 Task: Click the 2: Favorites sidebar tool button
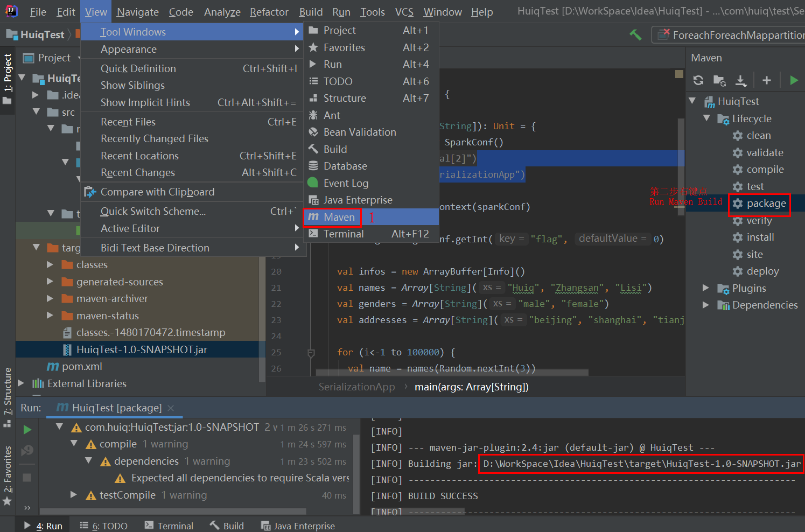pyautogui.click(x=8, y=476)
